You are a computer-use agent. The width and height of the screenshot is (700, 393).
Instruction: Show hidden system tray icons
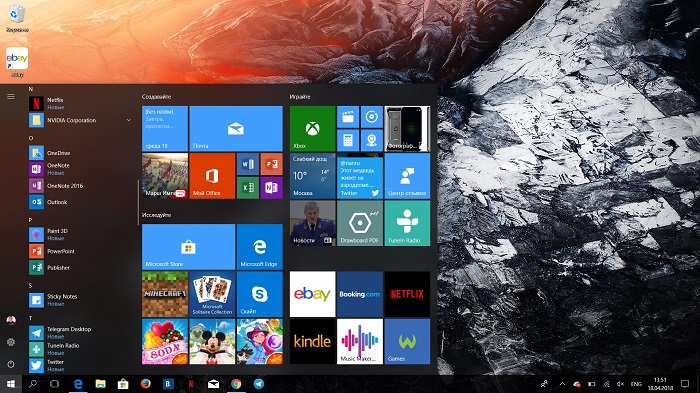[x=562, y=384]
